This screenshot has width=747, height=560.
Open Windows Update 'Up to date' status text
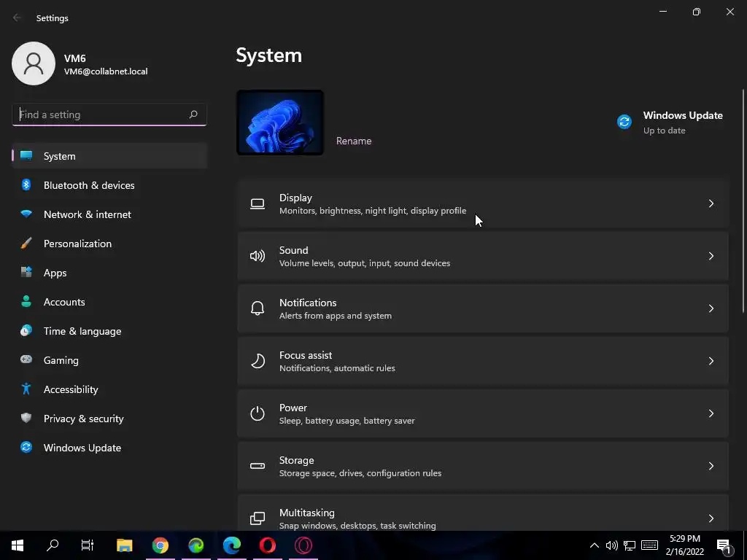coord(664,131)
